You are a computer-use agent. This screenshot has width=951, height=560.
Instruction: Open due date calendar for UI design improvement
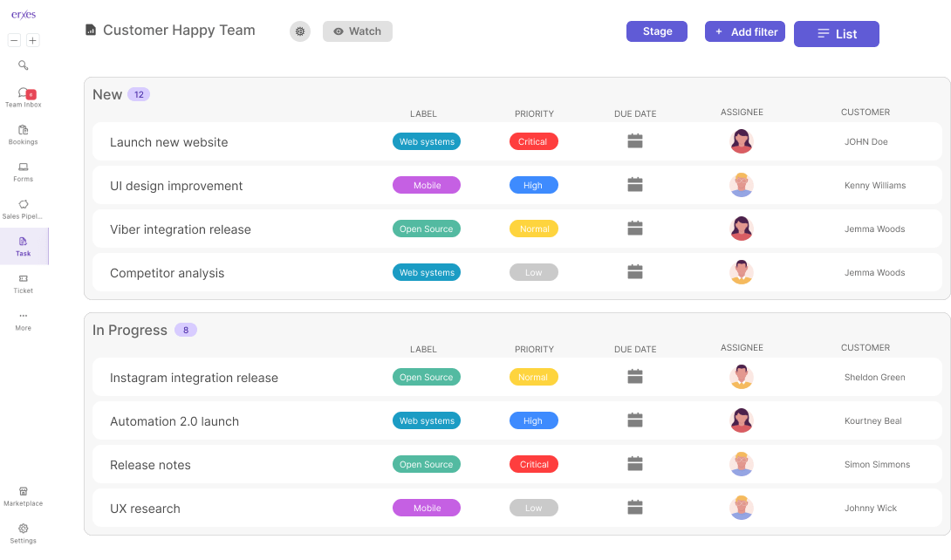[635, 185]
